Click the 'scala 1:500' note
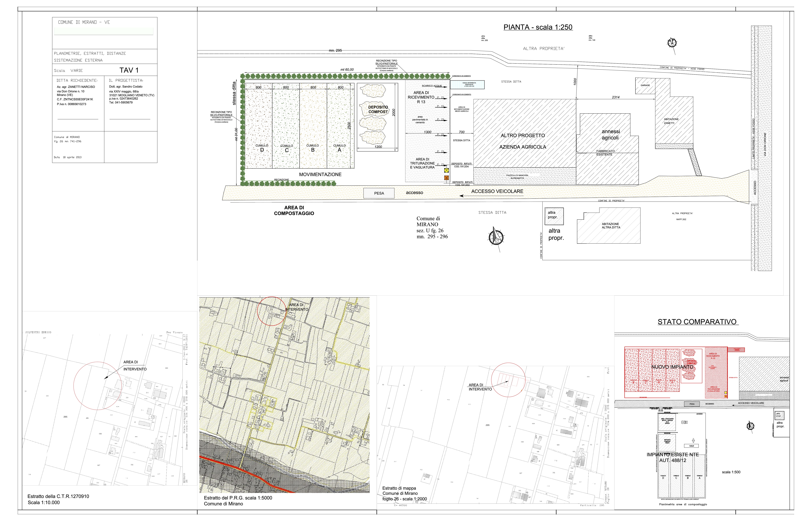 point(731,472)
